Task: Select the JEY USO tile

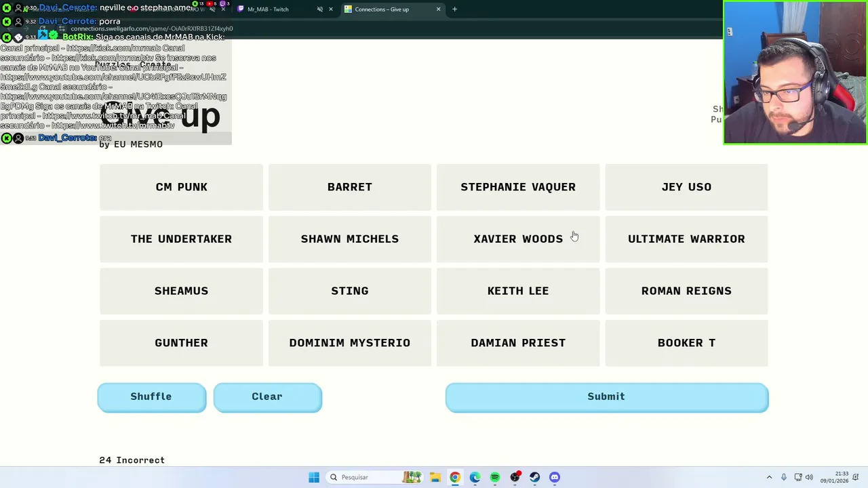Action: [686, 187]
